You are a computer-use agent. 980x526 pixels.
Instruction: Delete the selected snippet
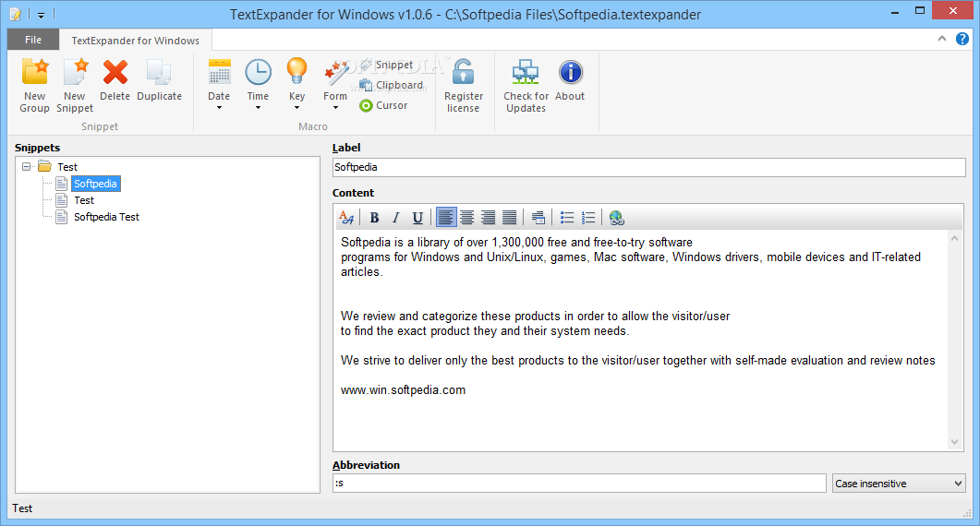(115, 80)
